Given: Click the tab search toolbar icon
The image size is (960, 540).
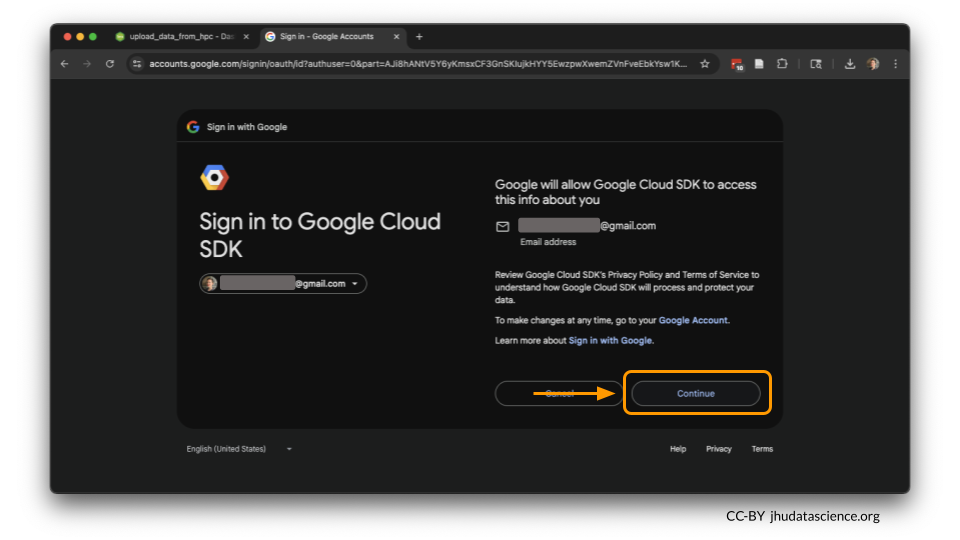Looking at the screenshot, I should coord(816,64).
